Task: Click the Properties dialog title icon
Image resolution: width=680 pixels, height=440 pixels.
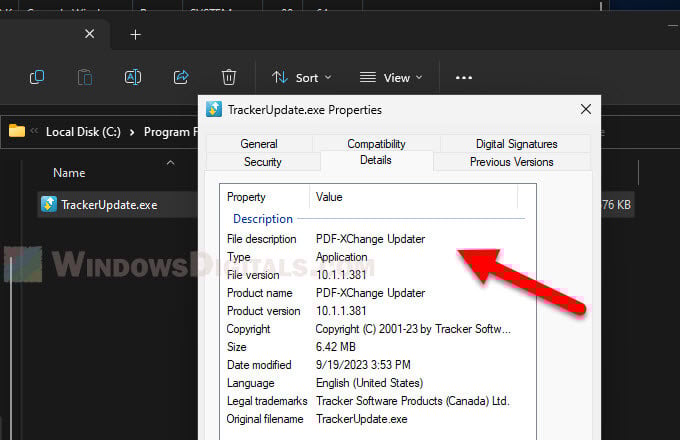Action: pos(213,109)
